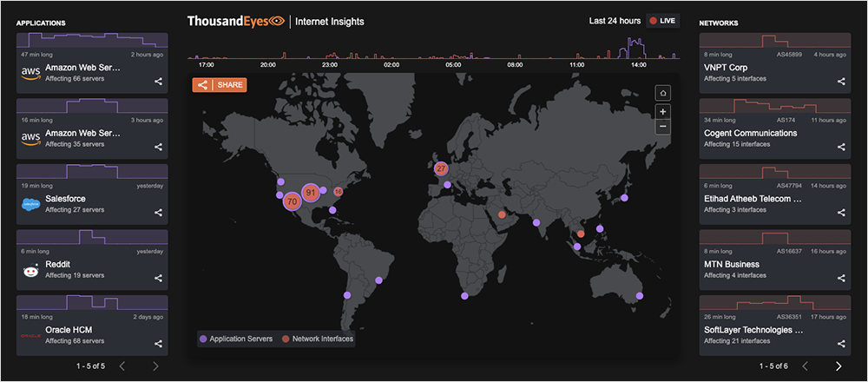
Task: Click the ThousandEyes logo
Action: pyautogui.click(x=236, y=21)
